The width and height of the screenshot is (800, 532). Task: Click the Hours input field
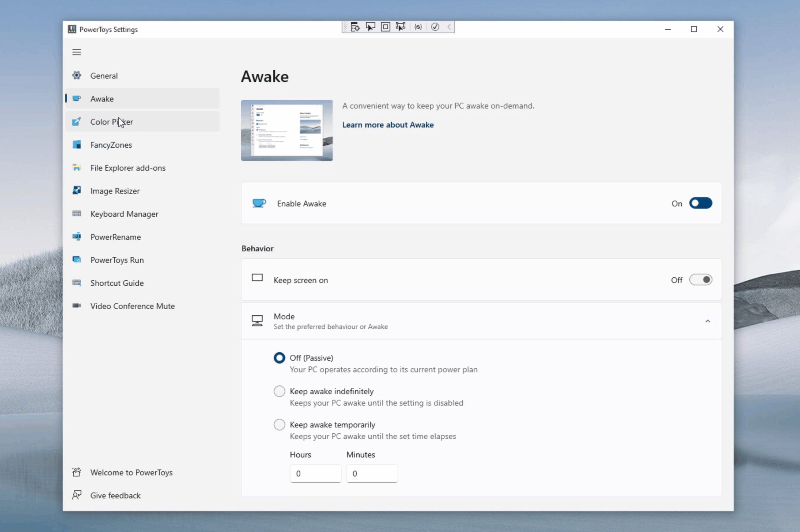pyautogui.click(x=315, y=473)
